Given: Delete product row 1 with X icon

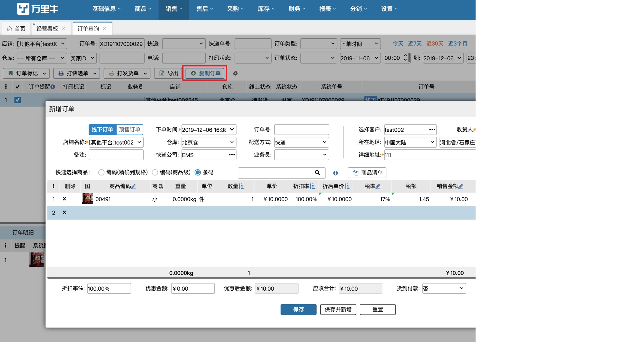Looking at the screenshot, I should tap(64, 199).
